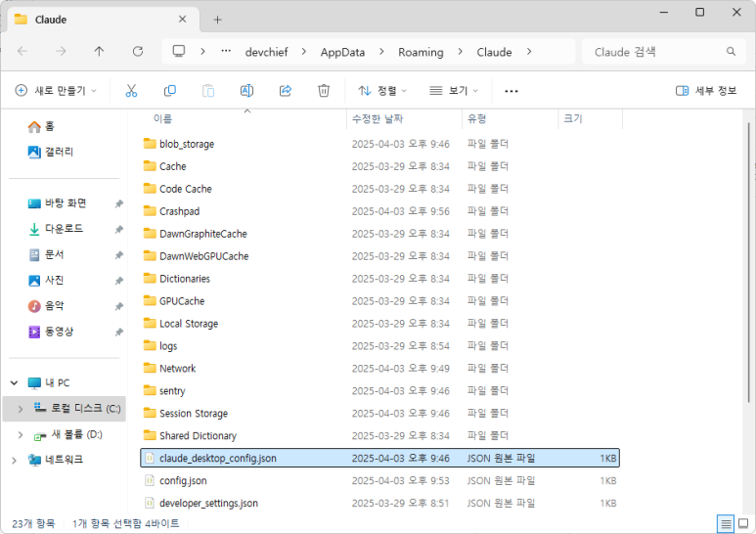Select claude_desktop_config.json file
756x534 pixels.
pos(379,458)
